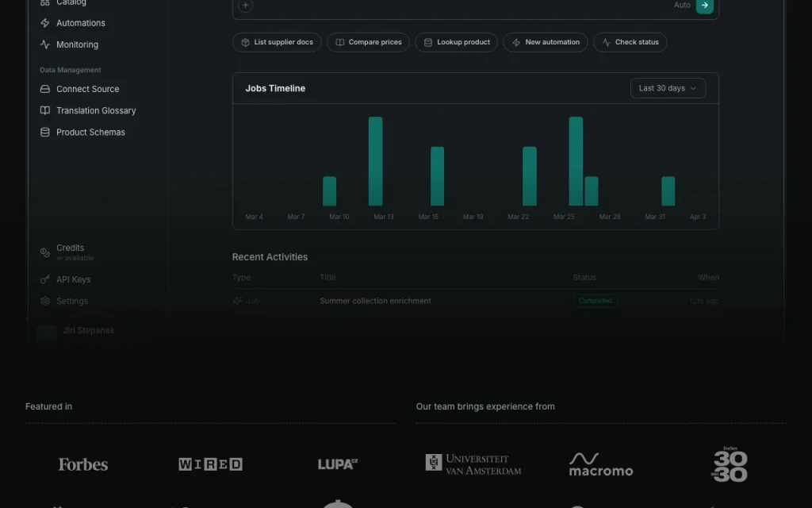Click the New automation chip

click(546, 43)
